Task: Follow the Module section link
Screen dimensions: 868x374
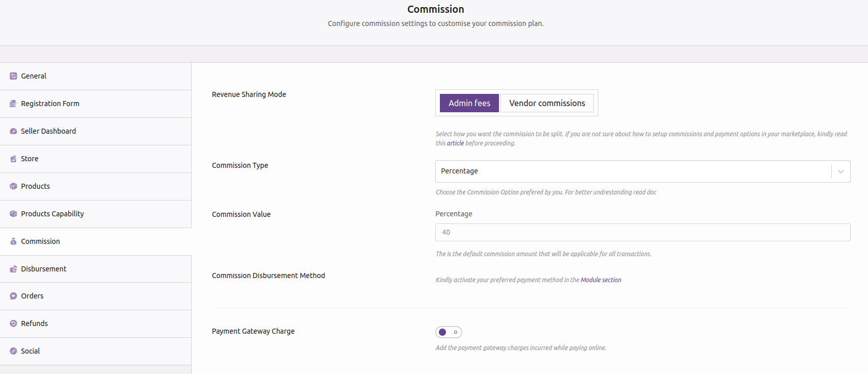Action: (x=600, y=280)
